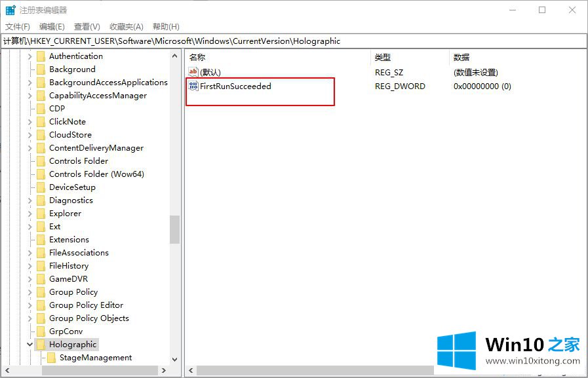Expand the ContentDeliveryManager key

(29, 148)
